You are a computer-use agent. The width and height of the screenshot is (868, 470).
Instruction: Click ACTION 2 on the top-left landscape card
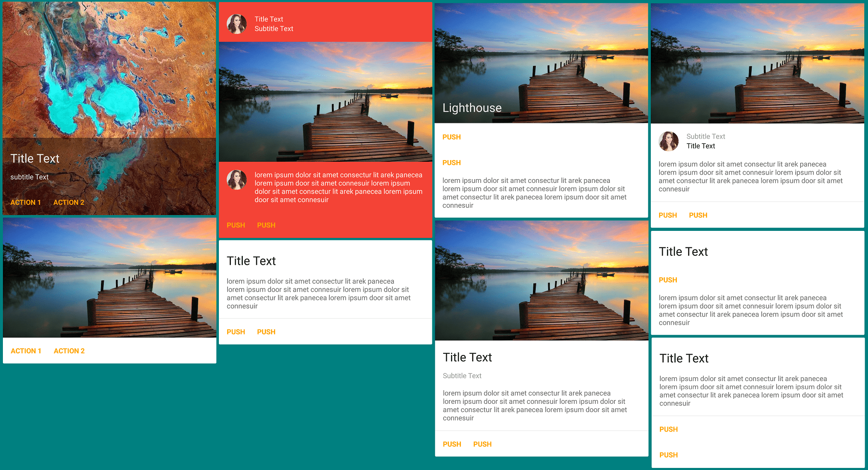click(69, 202)
